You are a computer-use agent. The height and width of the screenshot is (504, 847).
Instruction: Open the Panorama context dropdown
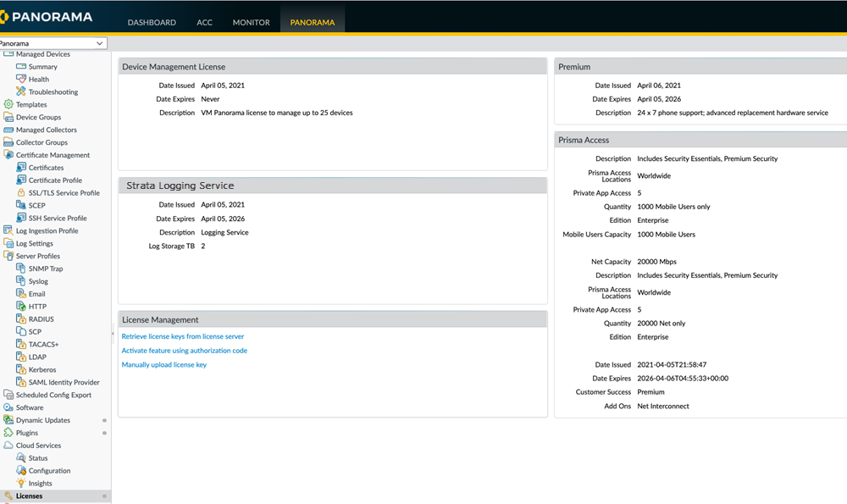tap(100, 43)
